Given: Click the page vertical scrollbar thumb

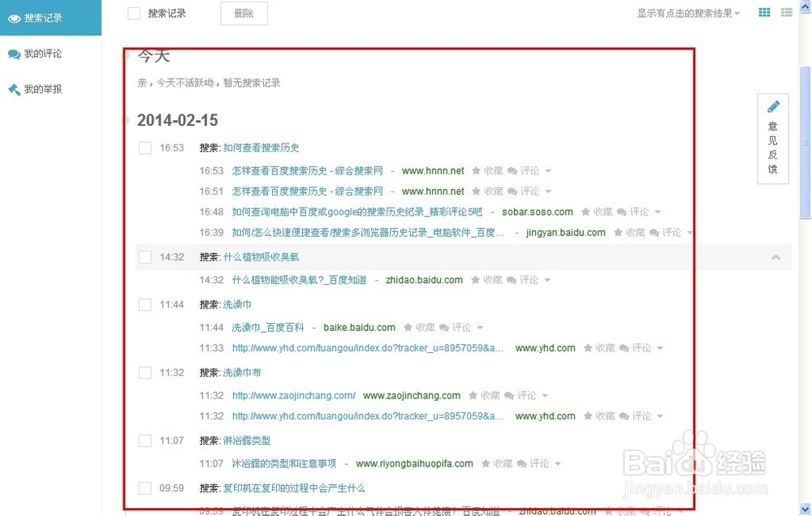Looking at the screenshot, I should tap(806, 142).
